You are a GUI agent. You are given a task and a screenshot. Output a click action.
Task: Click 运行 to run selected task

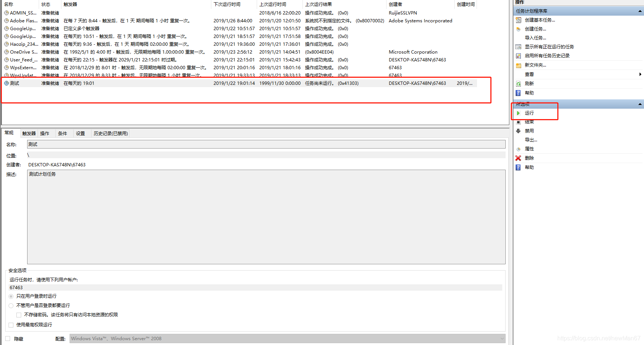pos(529,113)
